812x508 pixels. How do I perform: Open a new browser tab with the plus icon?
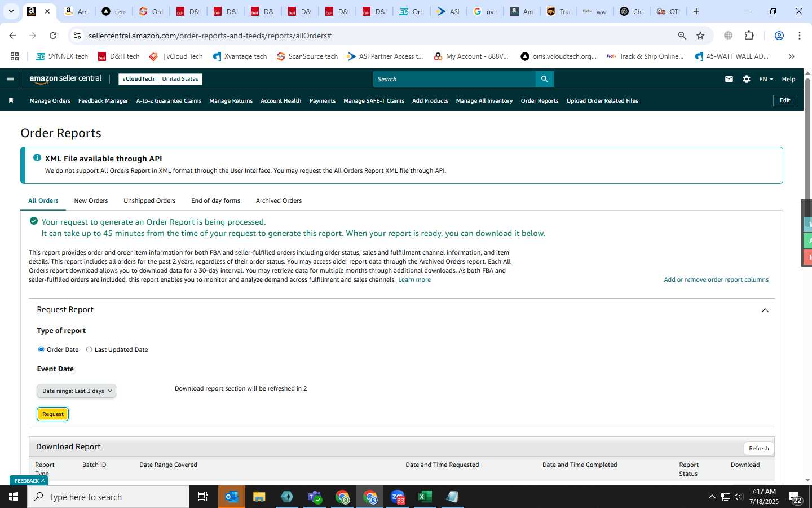tap(696, 11)
